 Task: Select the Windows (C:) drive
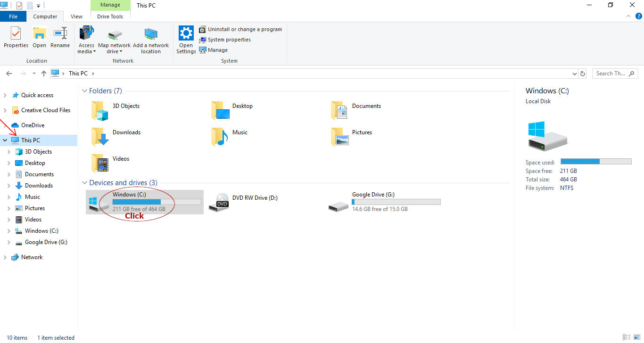[145, 202]
